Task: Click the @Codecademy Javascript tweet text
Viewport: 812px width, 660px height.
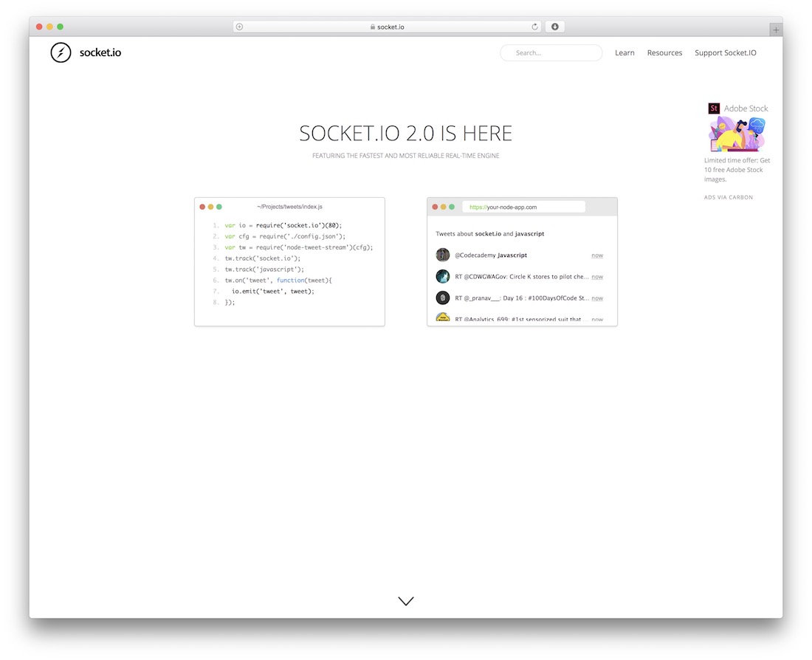Action: [x=491, y=255]
